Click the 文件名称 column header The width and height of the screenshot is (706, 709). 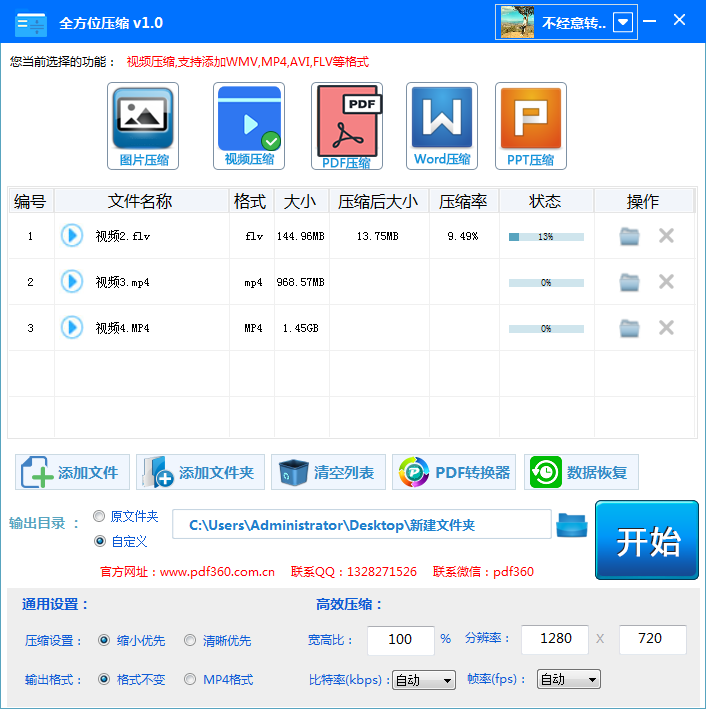pos(142,201)
